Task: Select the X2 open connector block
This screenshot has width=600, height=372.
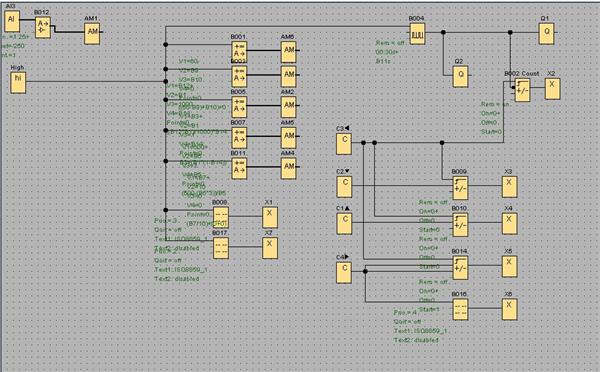Action: 552,88
